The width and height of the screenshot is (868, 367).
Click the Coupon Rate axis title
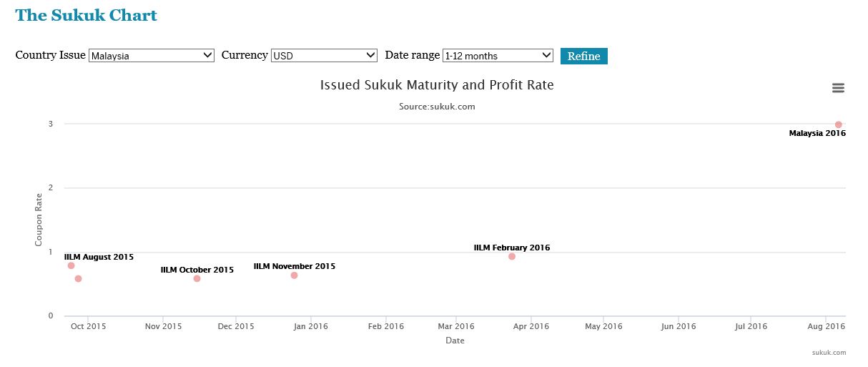point(39,220)
